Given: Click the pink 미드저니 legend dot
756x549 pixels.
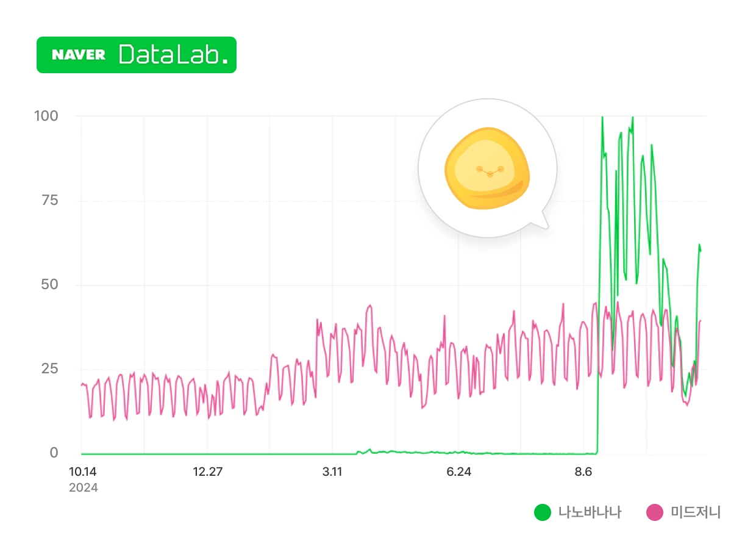Looking at the screenshot, I should (x=655, y=513).
